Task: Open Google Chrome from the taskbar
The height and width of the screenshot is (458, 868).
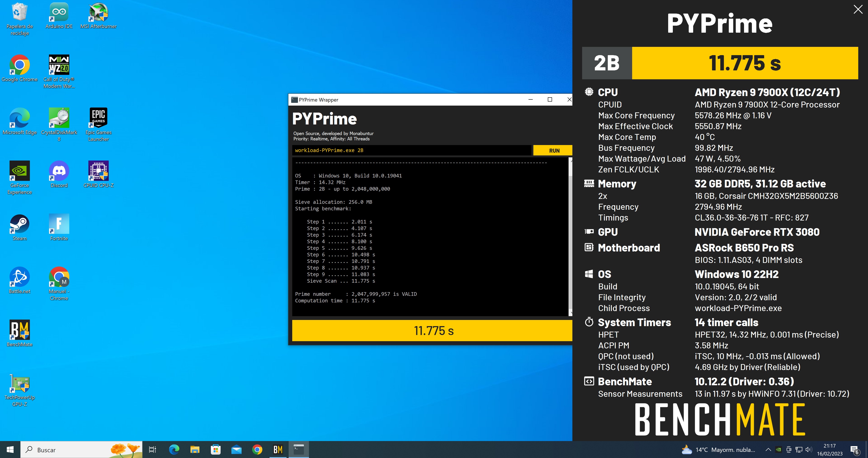Action: (257, 450)
